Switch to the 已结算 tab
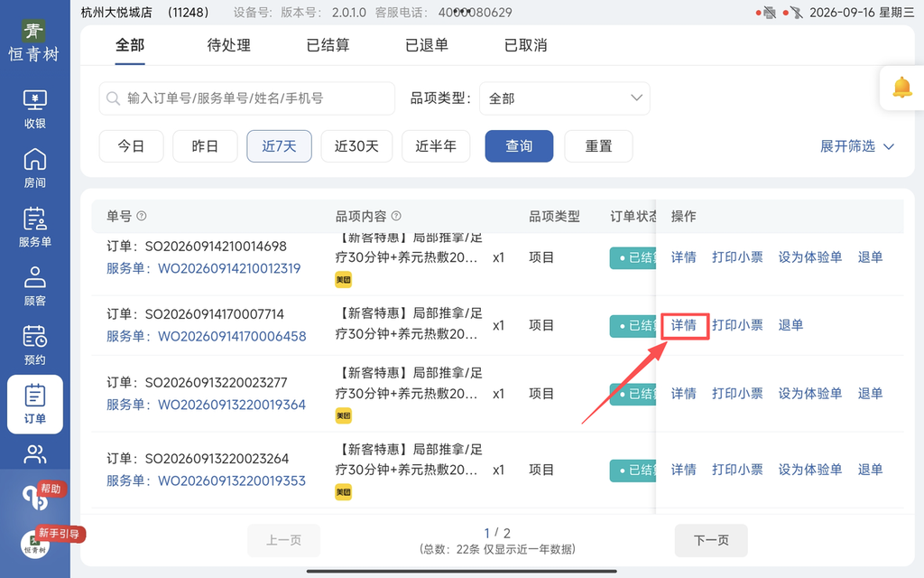Image resolution: width=924 pixels, height=578 pixels. pos(328,45)
